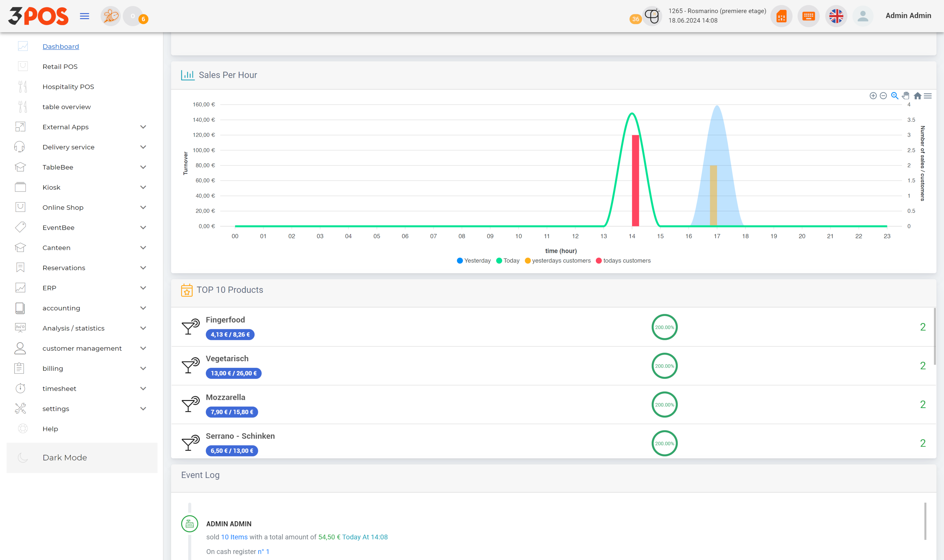Open table overview from the sidebar
This screenshot has height=560, width=944.
66,107
